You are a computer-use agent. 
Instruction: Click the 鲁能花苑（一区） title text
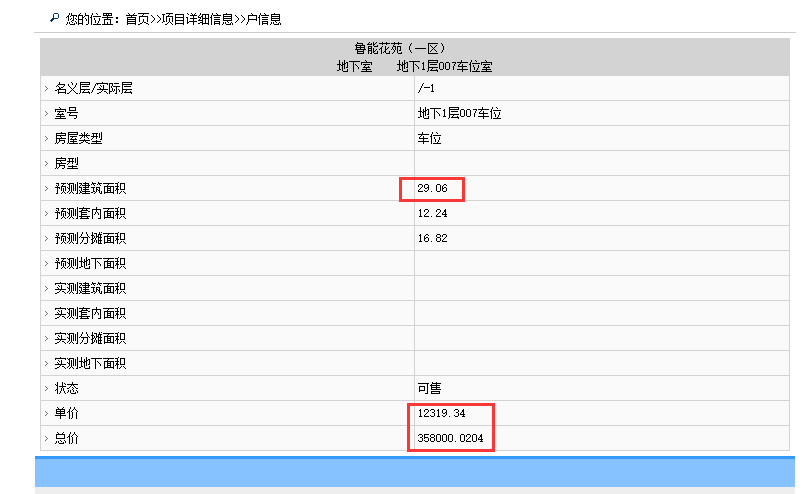pyautogui.click(x=400, y=49)
